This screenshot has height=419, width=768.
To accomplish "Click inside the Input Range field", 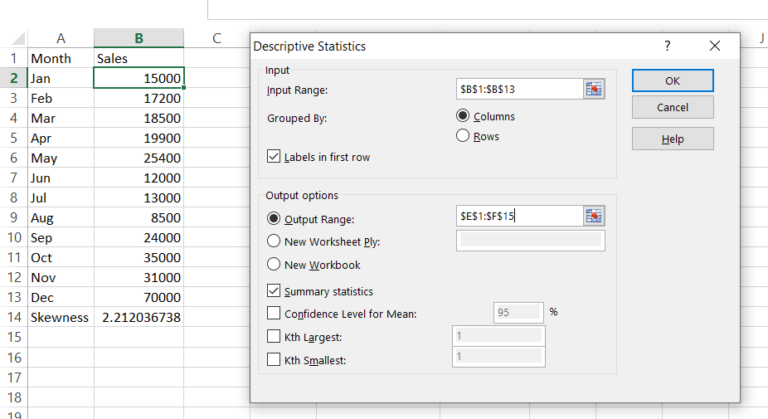I will (x=517, y=90).
